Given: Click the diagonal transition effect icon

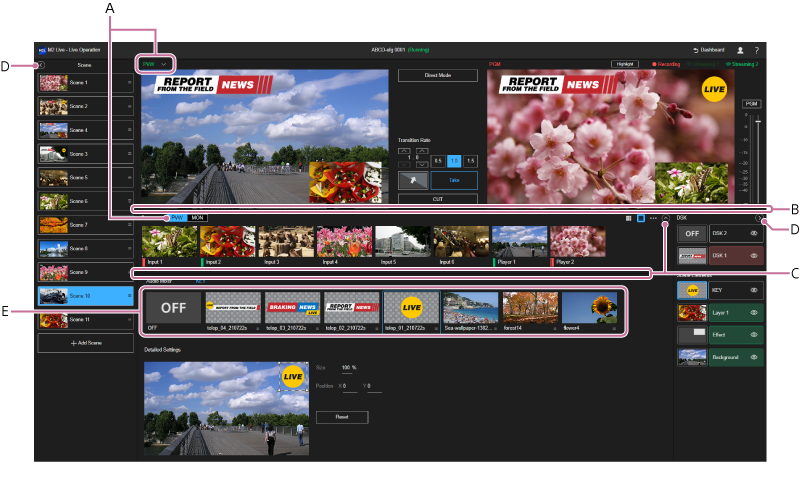Looking at the screenshot, I should pos(411,179).
